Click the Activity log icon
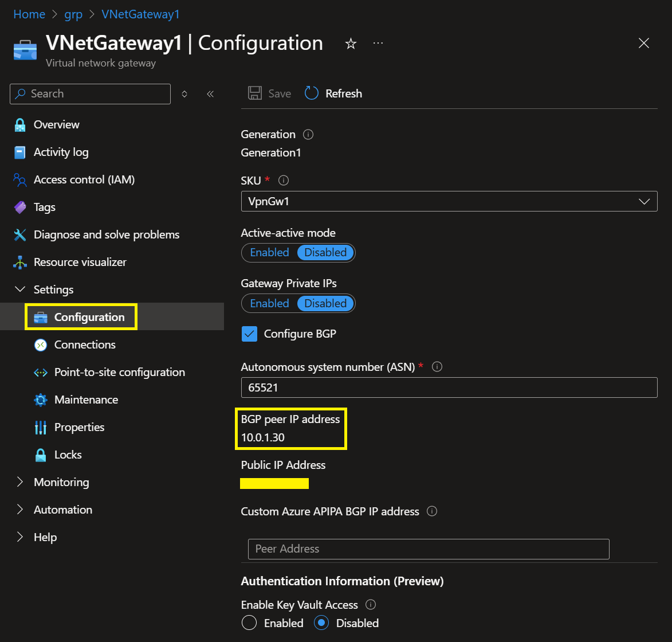This screenshot has width=672, height=642. point(19,152)
